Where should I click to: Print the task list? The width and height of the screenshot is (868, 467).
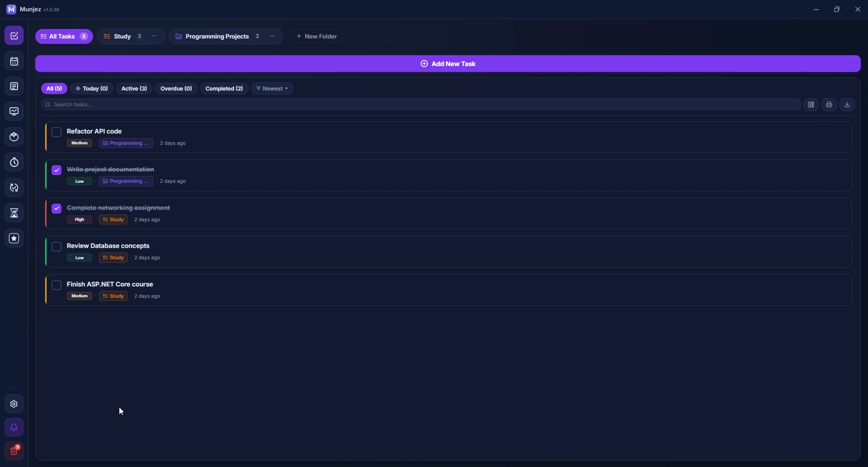click(x=830, y=105)
